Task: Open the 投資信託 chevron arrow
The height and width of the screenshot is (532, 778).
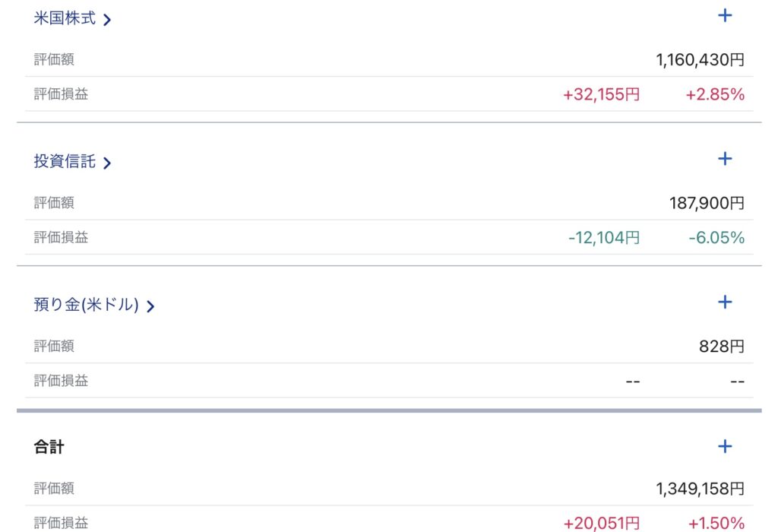Action: click(x=106, y=163)
